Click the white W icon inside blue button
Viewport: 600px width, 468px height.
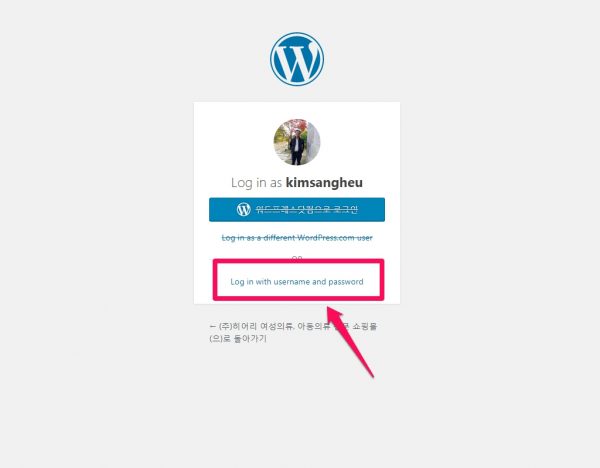[243, 209]
